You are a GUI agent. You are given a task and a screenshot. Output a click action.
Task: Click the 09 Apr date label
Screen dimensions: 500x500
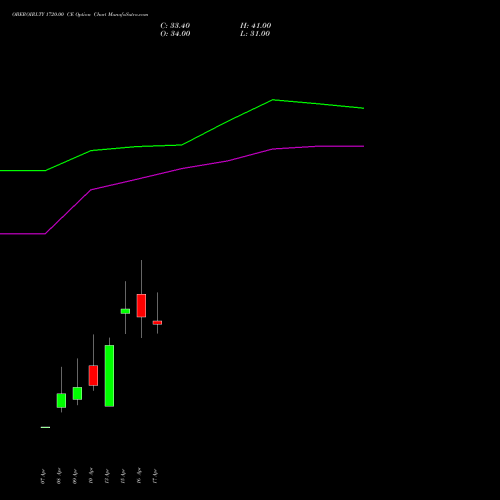(x=75, y=476)
